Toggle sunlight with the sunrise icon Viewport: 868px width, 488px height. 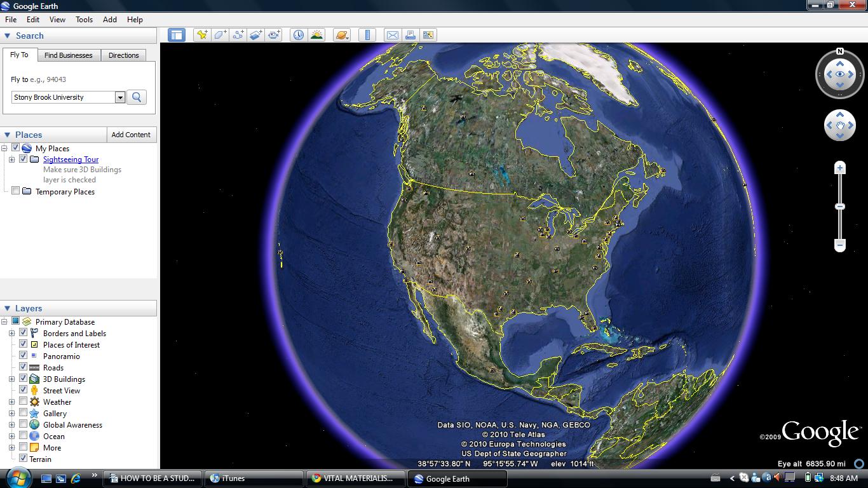click(316, 35)
